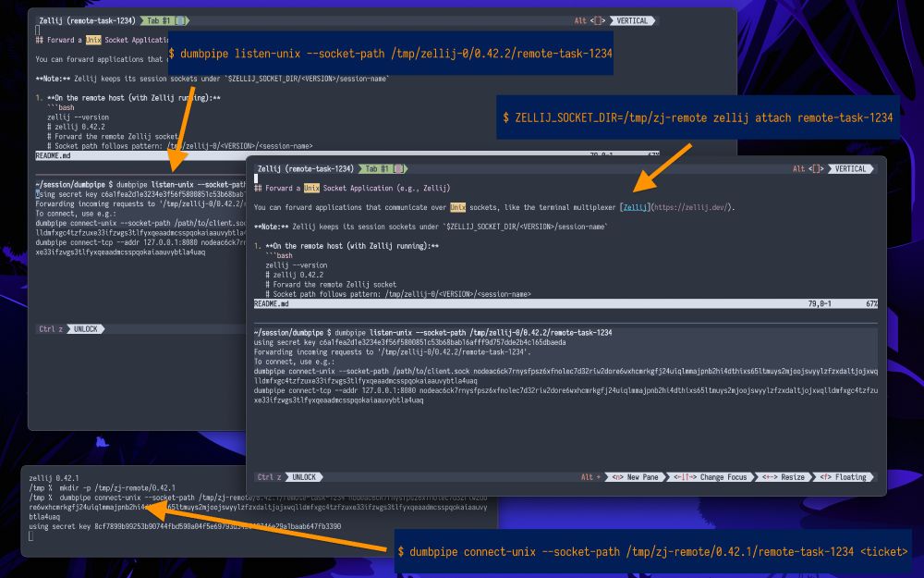
Task: Click the 'On the remote host' list item in the front window
Action: [346, 246]
